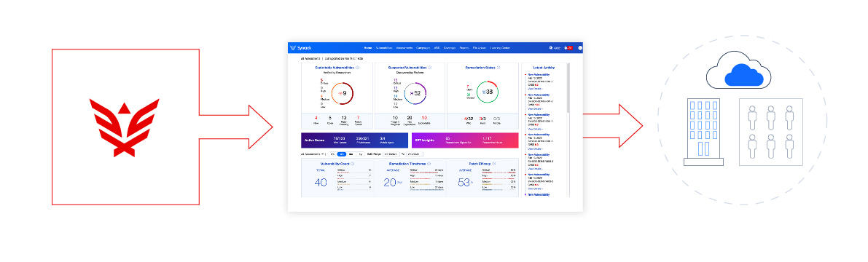Open the Learning Center menu item
The image size is (868, 262).
(x=500, y=47)
